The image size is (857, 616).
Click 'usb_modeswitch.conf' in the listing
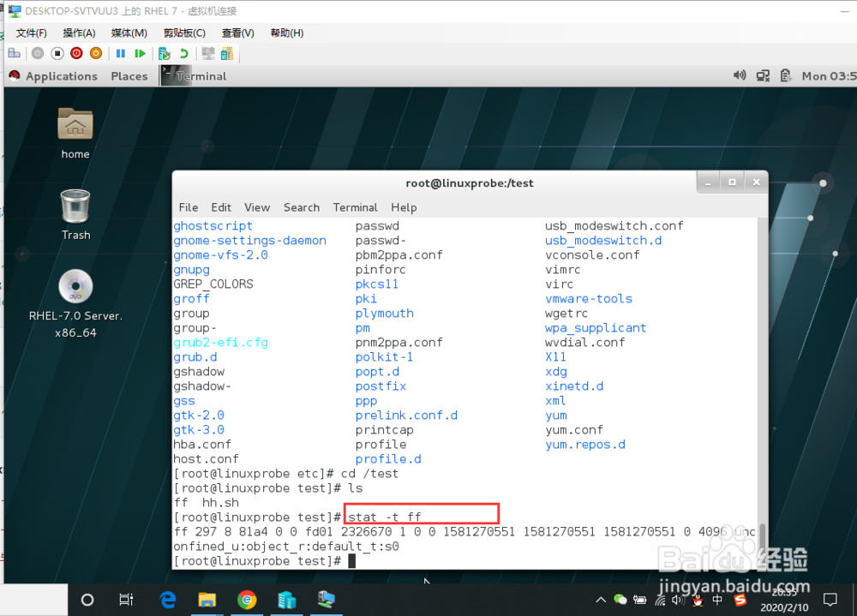point(614,225)
